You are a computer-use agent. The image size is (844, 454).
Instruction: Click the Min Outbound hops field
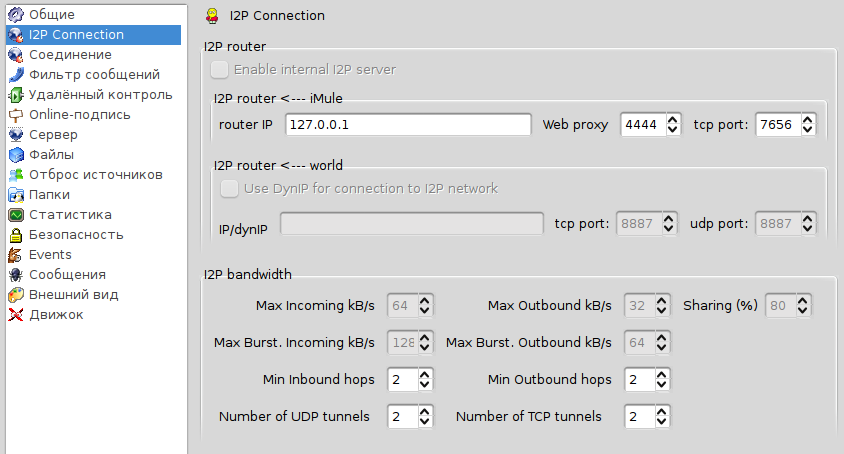(639, 380)
